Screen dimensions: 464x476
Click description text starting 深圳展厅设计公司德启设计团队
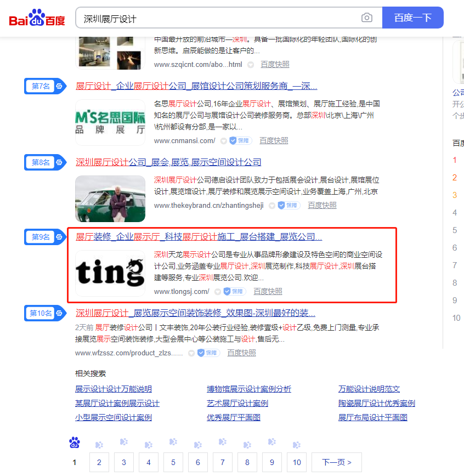click(x=267, y=186)
